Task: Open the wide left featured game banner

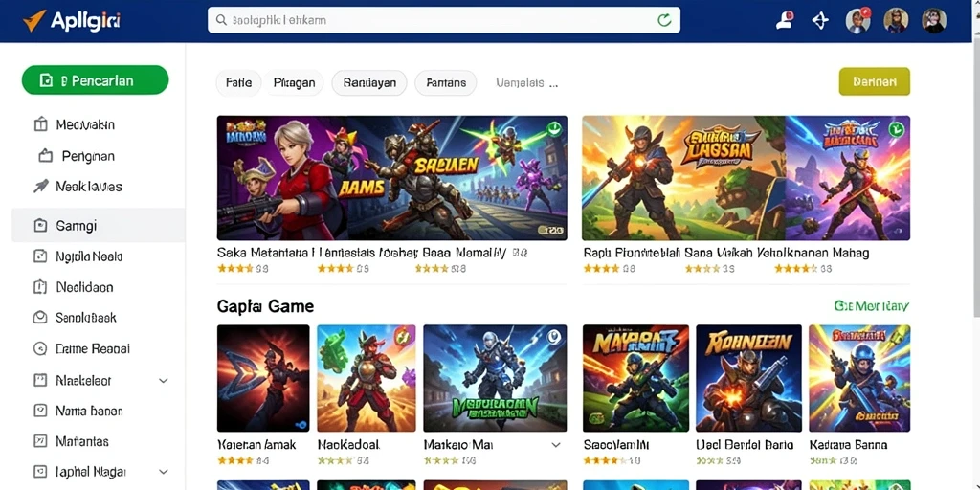Action: (x=391, y=177)
